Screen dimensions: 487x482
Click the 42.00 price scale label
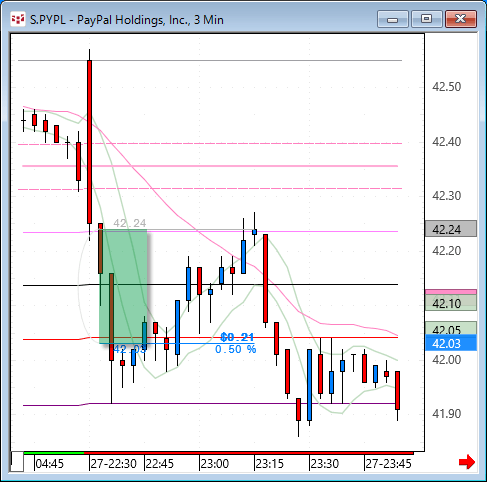(447, 360)
